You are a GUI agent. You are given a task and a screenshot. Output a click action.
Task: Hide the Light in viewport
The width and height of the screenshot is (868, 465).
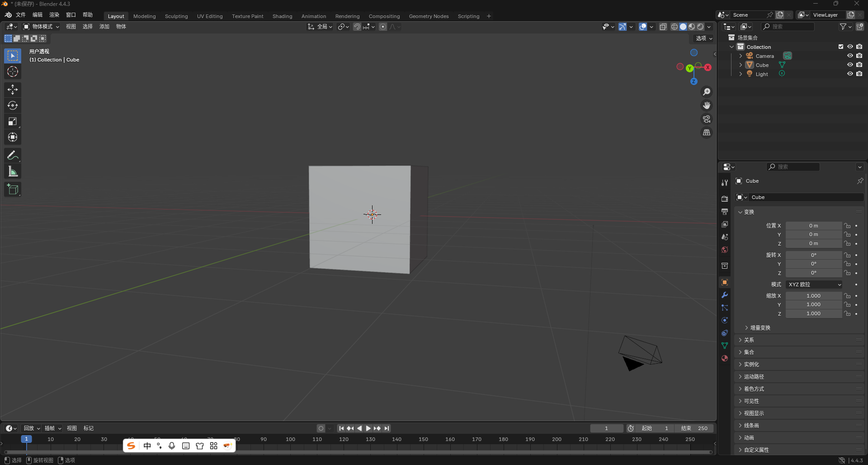(850, 74)
